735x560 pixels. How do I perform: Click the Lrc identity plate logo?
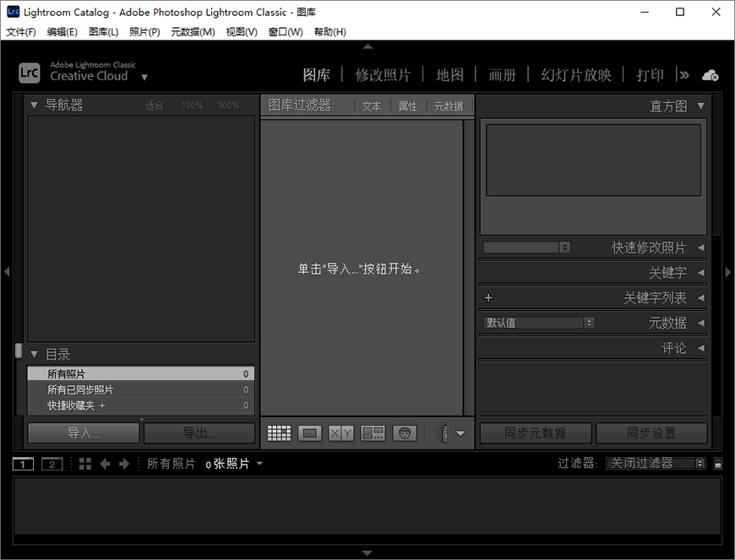(29, 73)
